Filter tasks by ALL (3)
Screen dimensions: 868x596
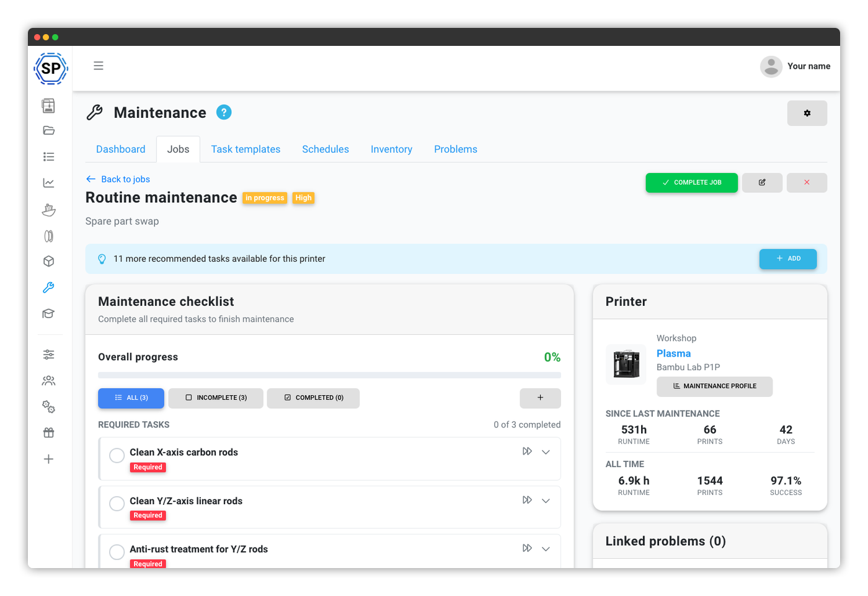[x=131, y=398]
